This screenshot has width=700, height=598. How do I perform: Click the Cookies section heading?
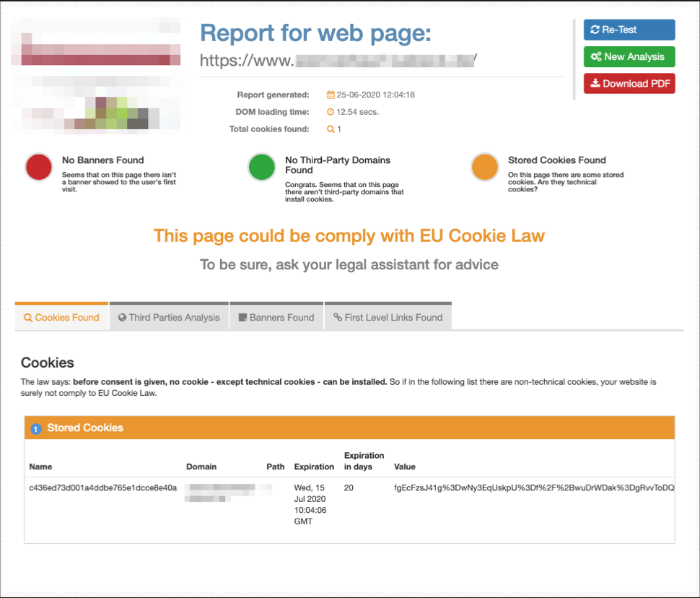tap(48, 363)
